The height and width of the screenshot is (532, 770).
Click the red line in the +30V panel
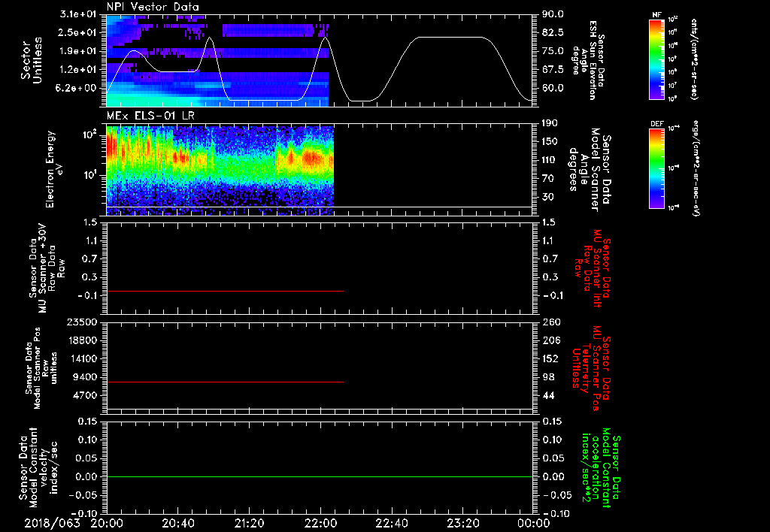(x=225, y=291)
